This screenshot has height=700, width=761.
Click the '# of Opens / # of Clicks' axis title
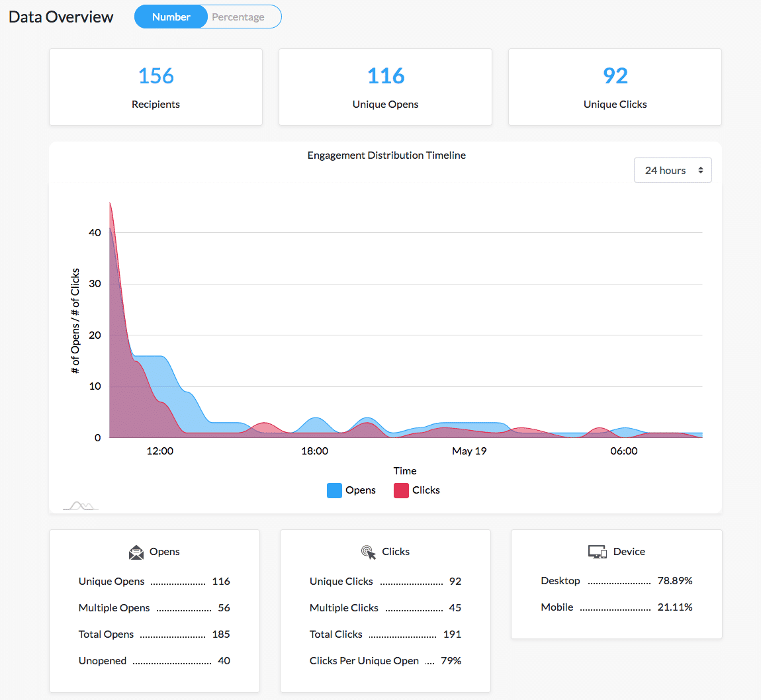[75, 321]
